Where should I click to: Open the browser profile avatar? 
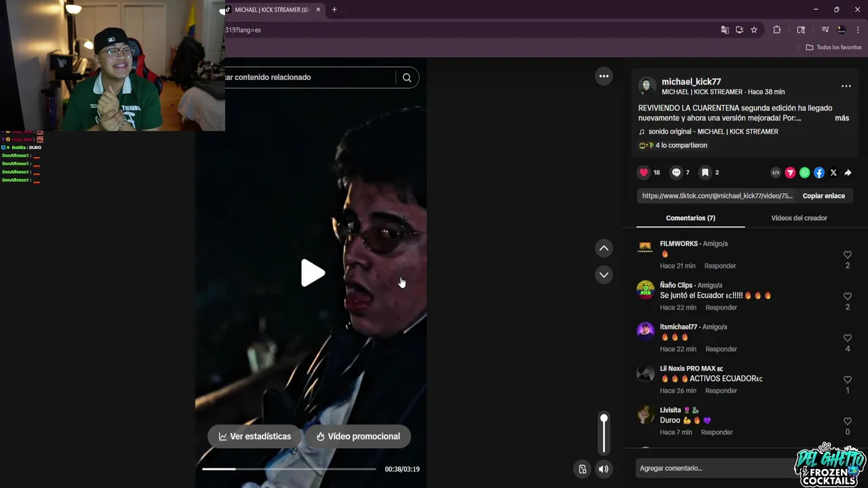[842, 30]
